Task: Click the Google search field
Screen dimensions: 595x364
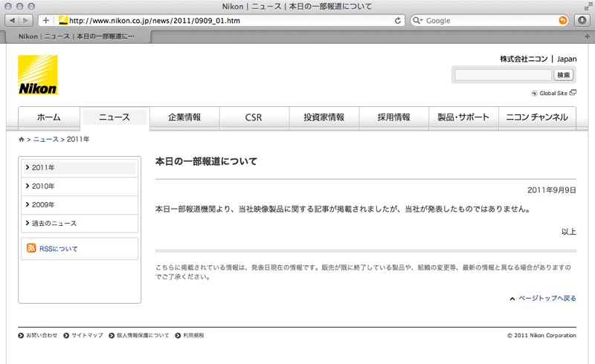Action: point(489,21)
